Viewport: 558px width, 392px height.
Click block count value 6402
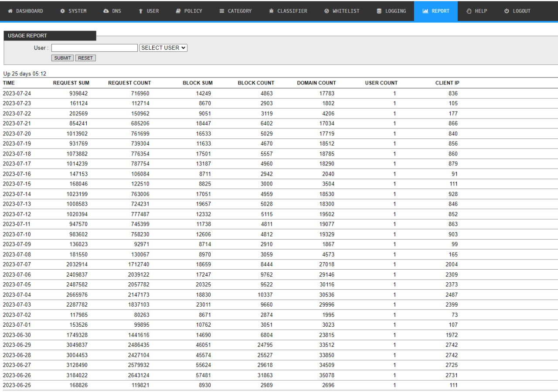pos(266,123)
